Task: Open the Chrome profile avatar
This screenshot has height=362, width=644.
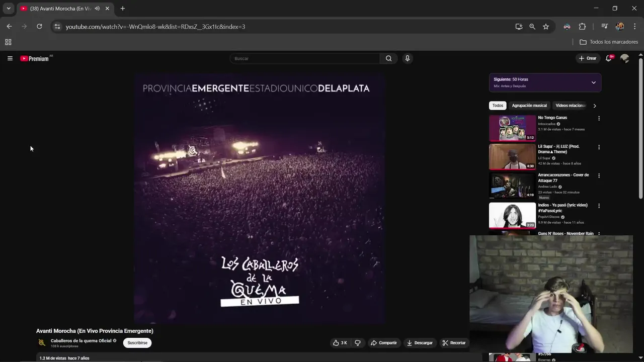Action: pos(620,27)
